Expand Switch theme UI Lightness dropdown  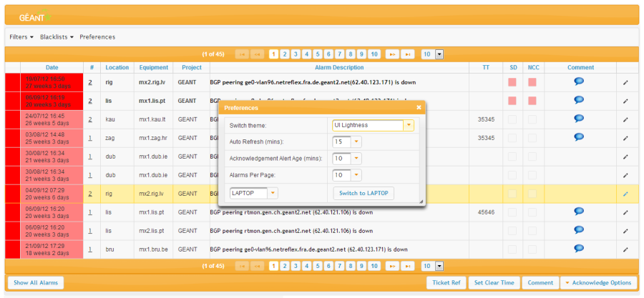409,125
